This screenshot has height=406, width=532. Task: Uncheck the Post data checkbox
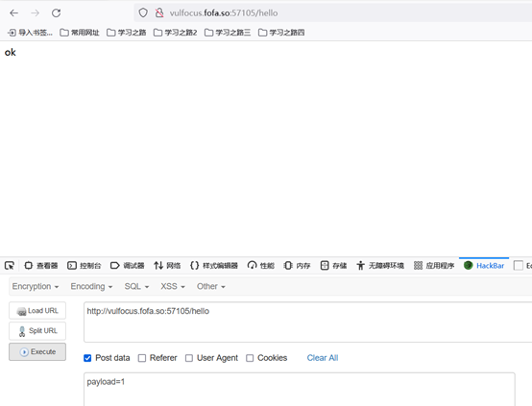tap(87, 358)
